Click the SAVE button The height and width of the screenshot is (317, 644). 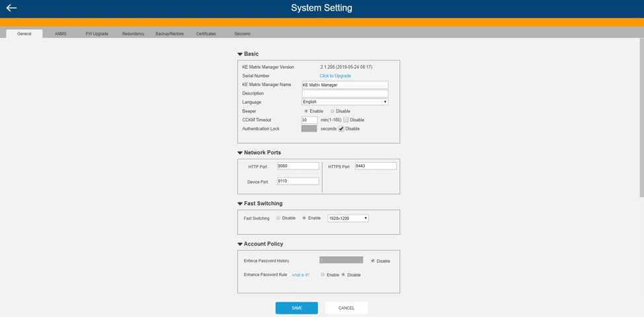[296, 308]
